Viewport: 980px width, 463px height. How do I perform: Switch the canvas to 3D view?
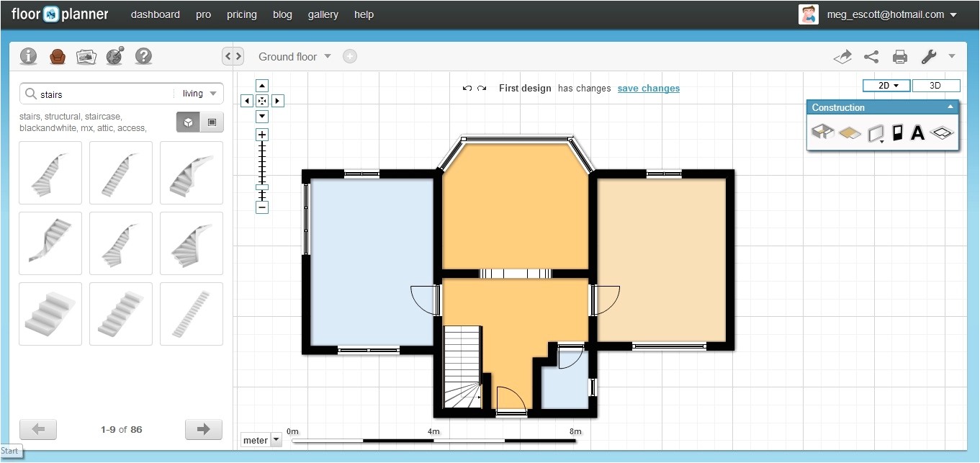(x=935, y=86)
